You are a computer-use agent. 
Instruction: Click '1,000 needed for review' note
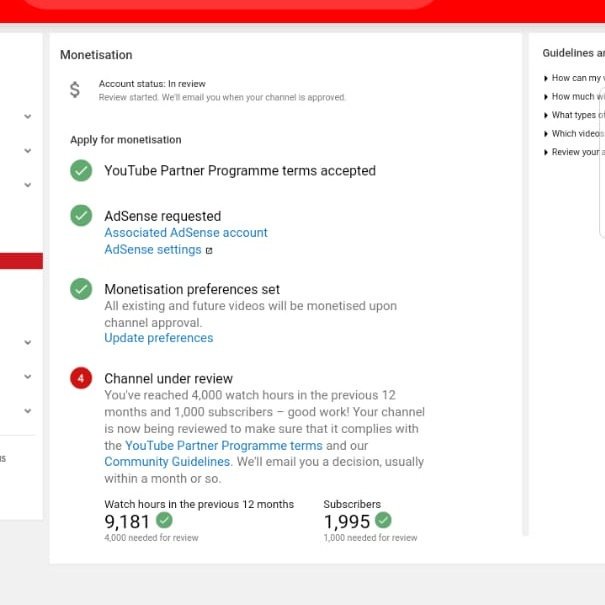tap(370, 538)
